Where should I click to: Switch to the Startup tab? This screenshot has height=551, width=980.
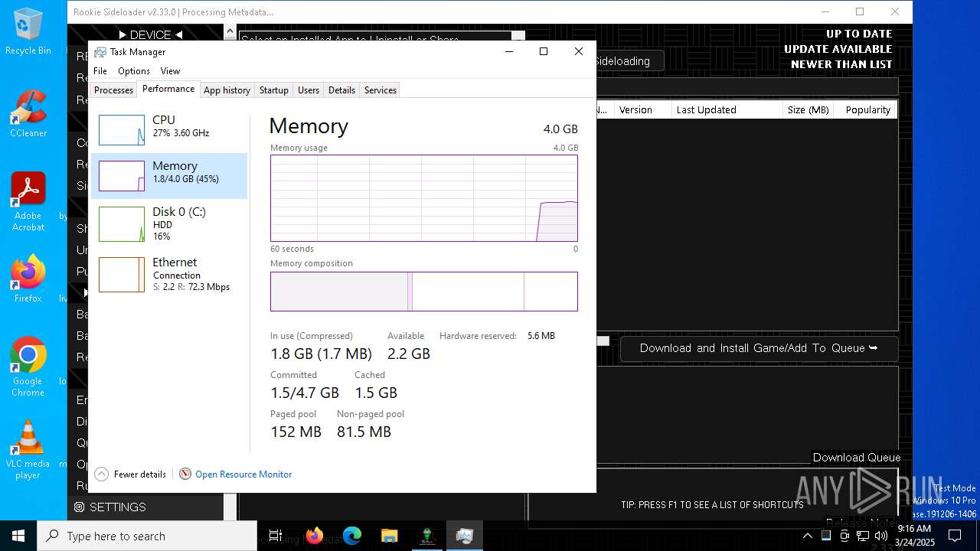(273, 90)
